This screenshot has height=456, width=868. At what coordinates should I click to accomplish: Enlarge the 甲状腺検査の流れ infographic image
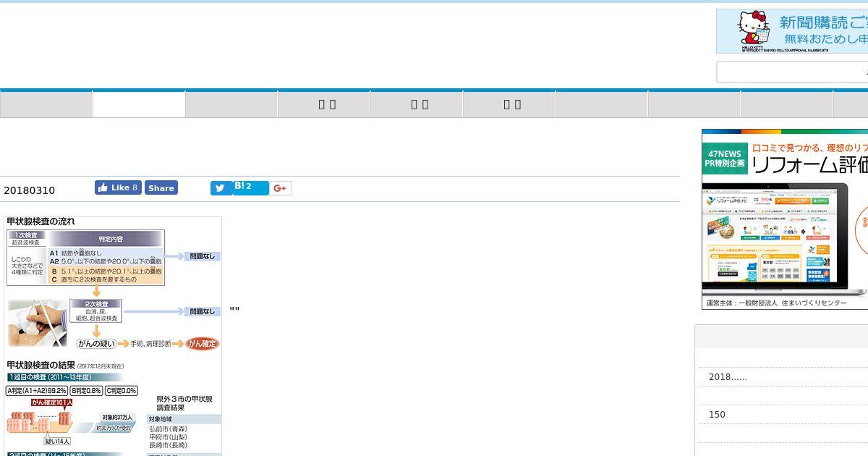tap(113, 336)
